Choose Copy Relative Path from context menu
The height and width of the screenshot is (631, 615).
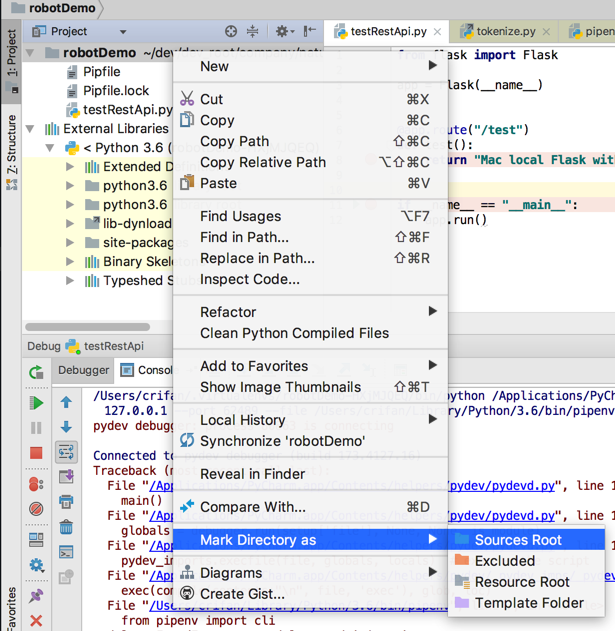tap(263, 162)
